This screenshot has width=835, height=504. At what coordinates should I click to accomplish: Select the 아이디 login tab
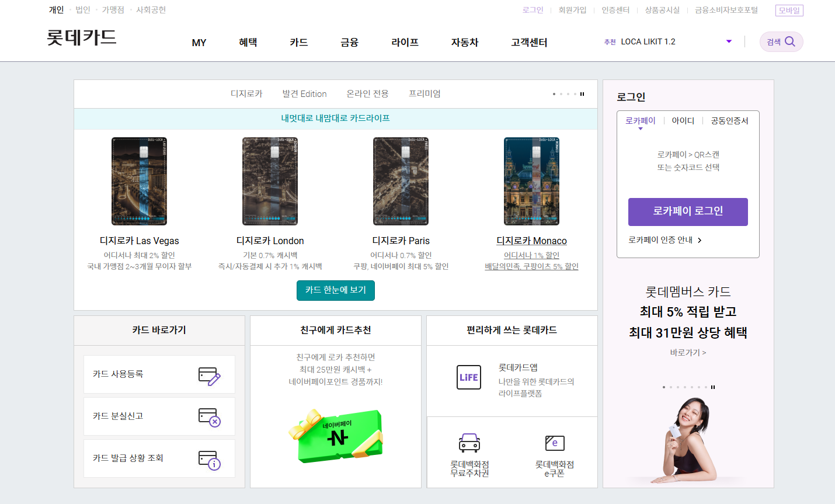[x=683, y=121]
